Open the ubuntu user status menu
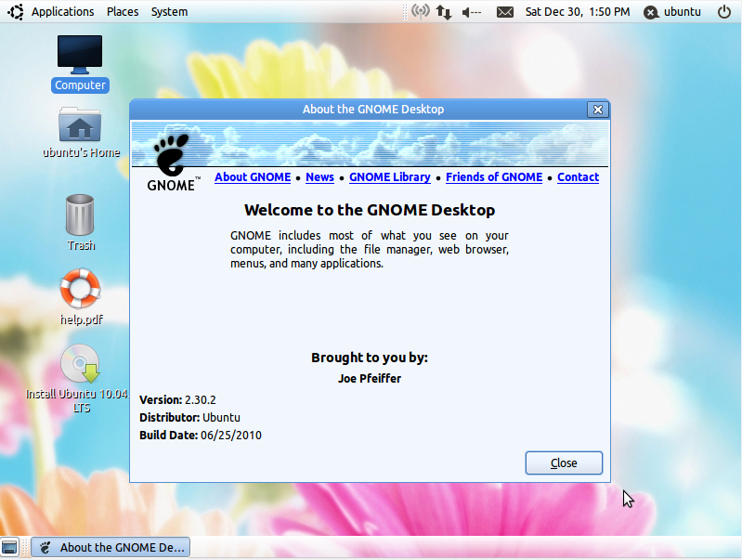Screen dimensions: 742x560 coord(672,12)
